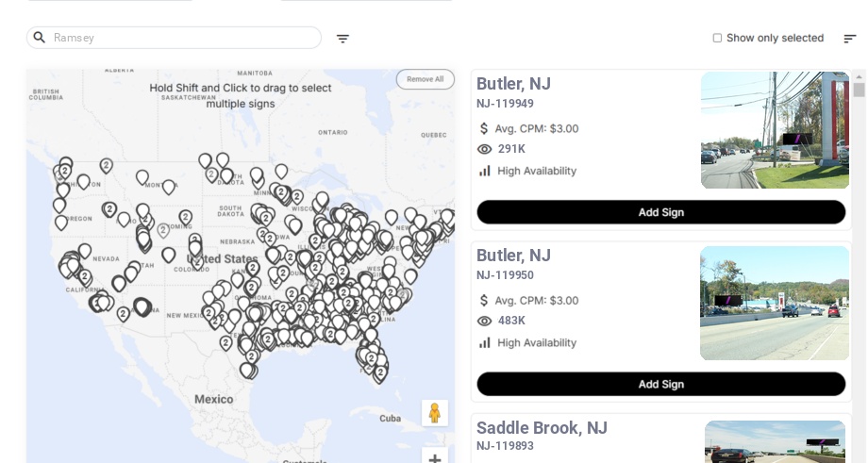Open the Butler NJ-119949 billboard photo

tap(775, 130)
